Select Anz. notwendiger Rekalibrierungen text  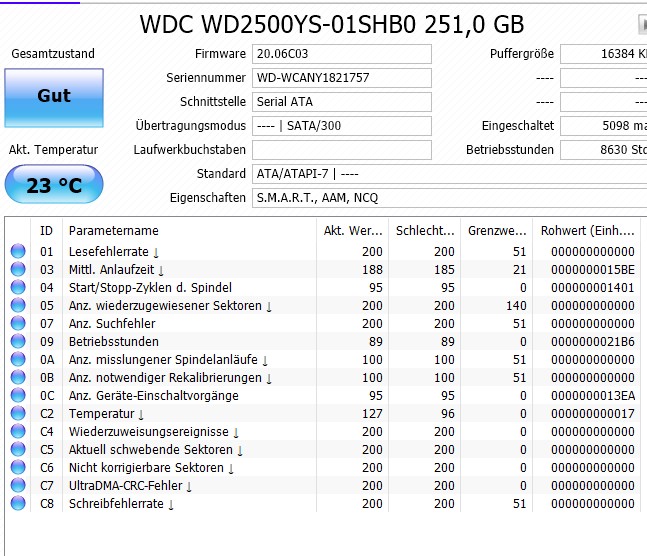tap(165, 377)
